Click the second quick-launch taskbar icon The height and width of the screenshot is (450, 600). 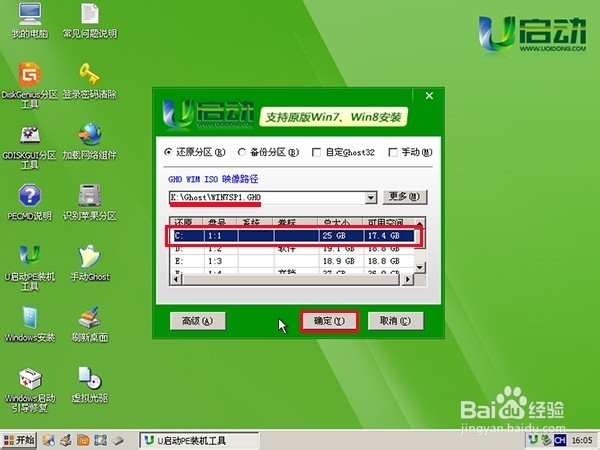[66, 440]
